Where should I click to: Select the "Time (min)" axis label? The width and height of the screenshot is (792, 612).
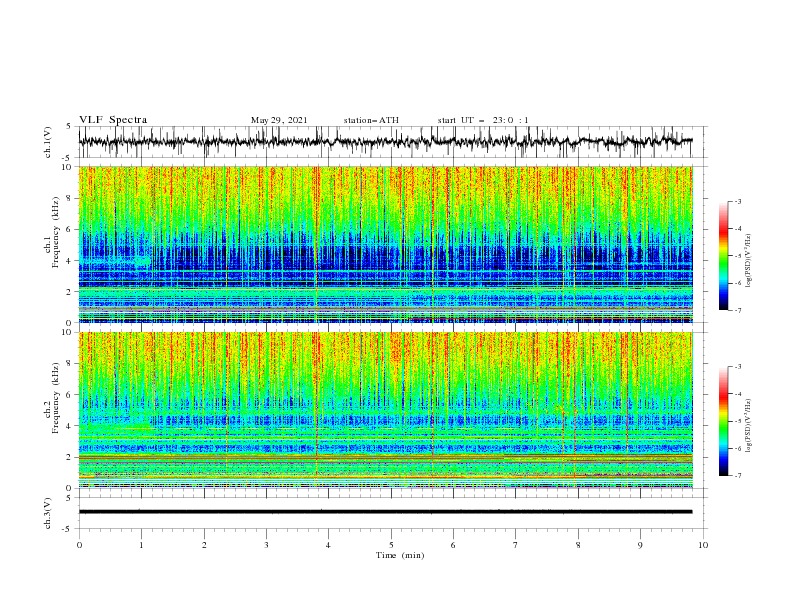400,555
